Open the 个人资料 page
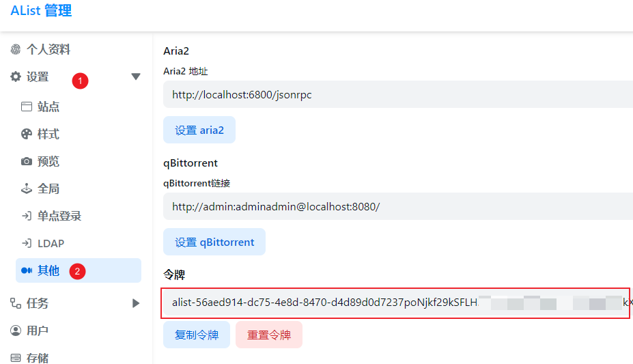Viewport: 633px width, 364px height. point(48,50)
